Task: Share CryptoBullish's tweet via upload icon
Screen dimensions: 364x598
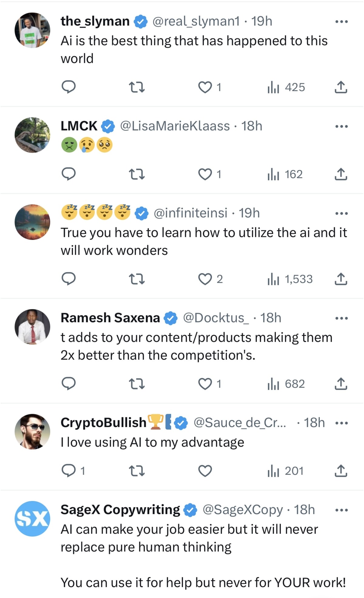Action: [x=341, y=471]
